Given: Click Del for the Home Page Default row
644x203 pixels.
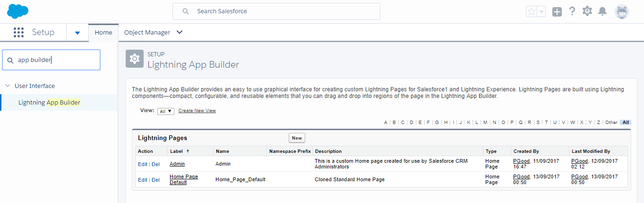Looking at the screenshot, I should click(155, 180).
